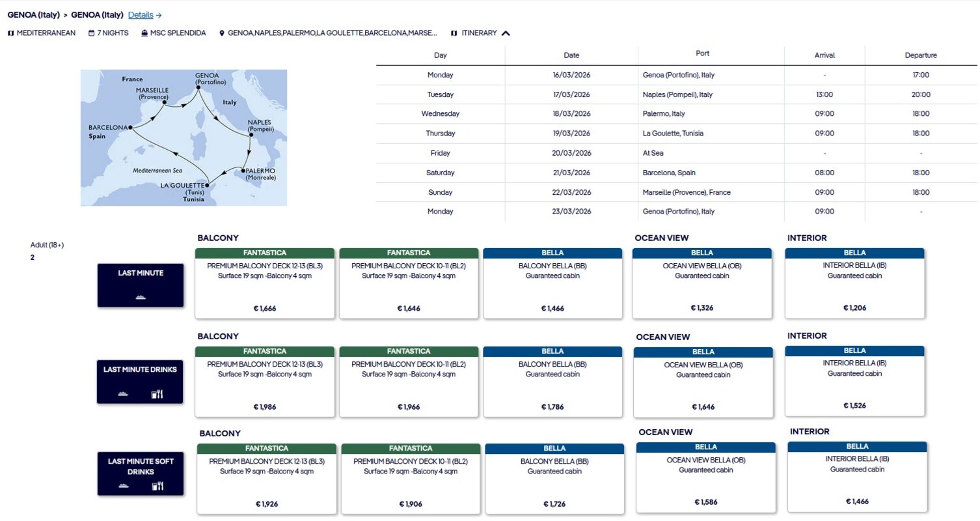Click the map icon left of ITINERARY
The height and width of the screenshot is (521, 980).
(454, 33)
